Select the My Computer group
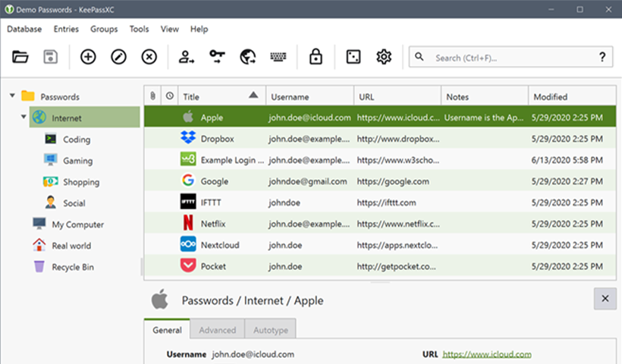Screen dimensions: 622x364 pos(77,224)
